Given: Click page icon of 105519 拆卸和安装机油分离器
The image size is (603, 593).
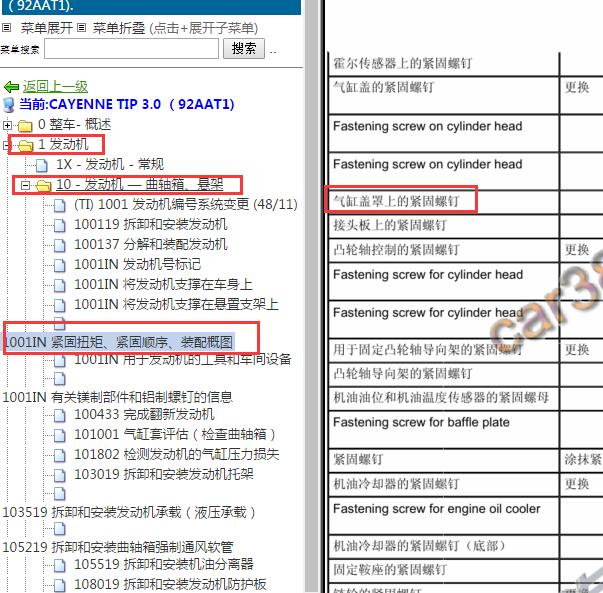Looking at the screenshot, I should 60,566.
